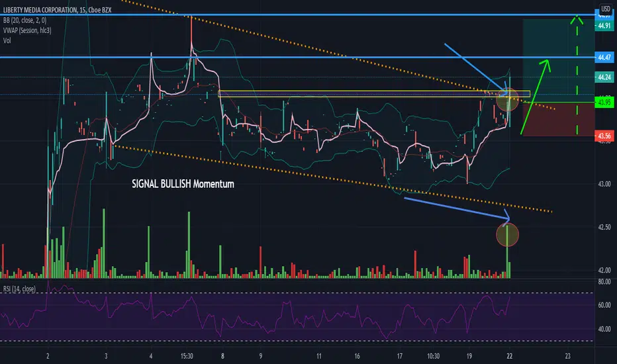
Task: Click the 42.50 price axis value
Action: [x=604, y=228]
